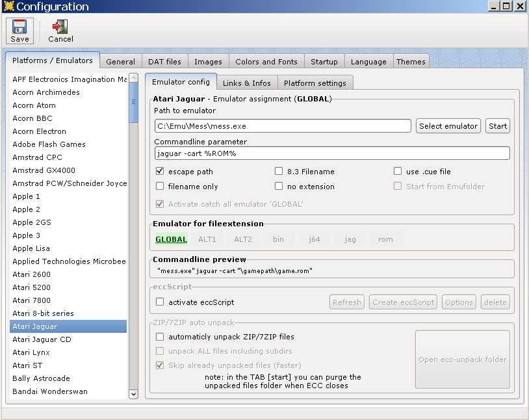Select Platforms / Emulators tab
Viewport: 529px width, 420px height.
tap(53, 60)
